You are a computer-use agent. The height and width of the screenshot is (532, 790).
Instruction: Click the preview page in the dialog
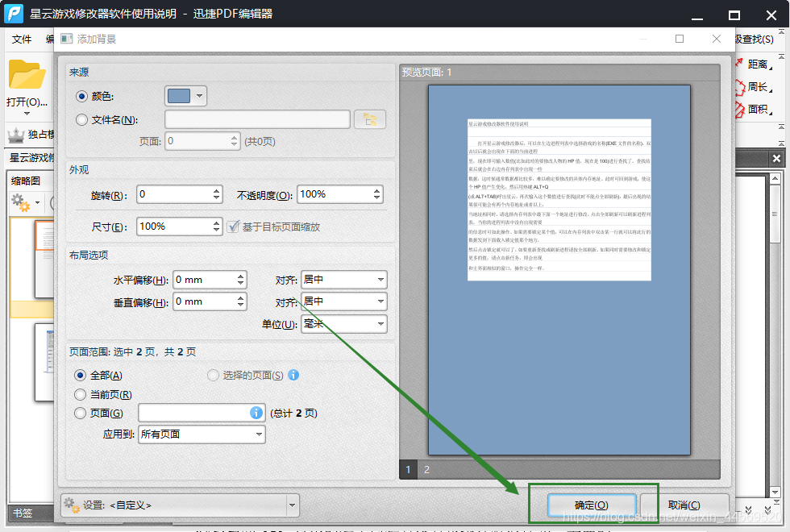coord(559,270)
